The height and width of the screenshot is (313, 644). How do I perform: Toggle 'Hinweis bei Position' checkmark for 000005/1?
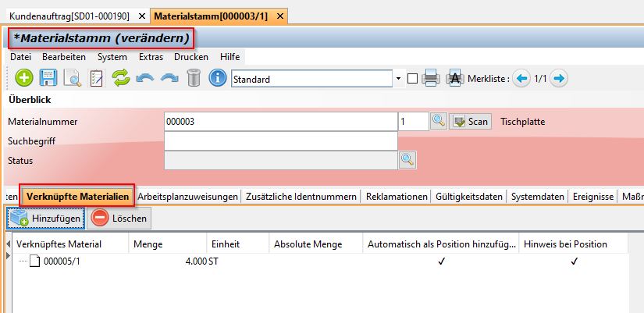pyautogui.click(x=574, y=261)
